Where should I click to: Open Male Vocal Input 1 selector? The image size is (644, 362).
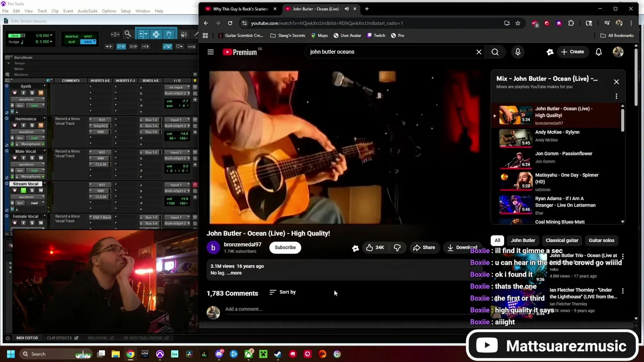click(177, 152)
